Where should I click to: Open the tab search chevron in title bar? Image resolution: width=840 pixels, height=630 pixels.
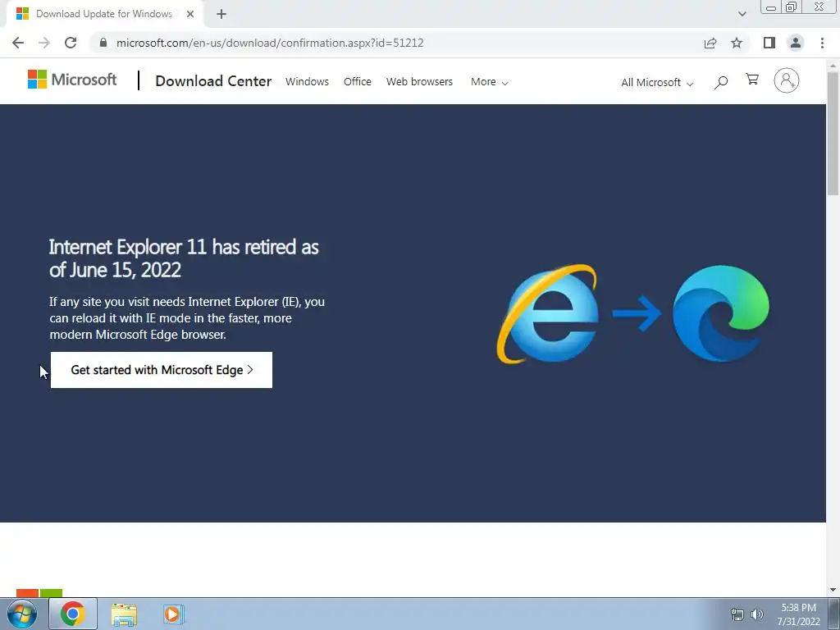[x=742, y=14]
